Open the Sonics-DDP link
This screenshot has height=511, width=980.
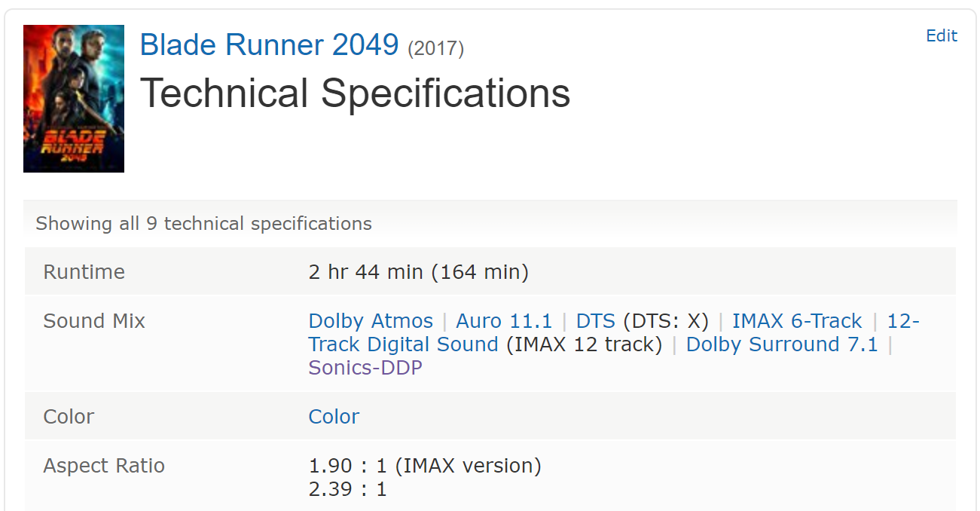[365, 368]
